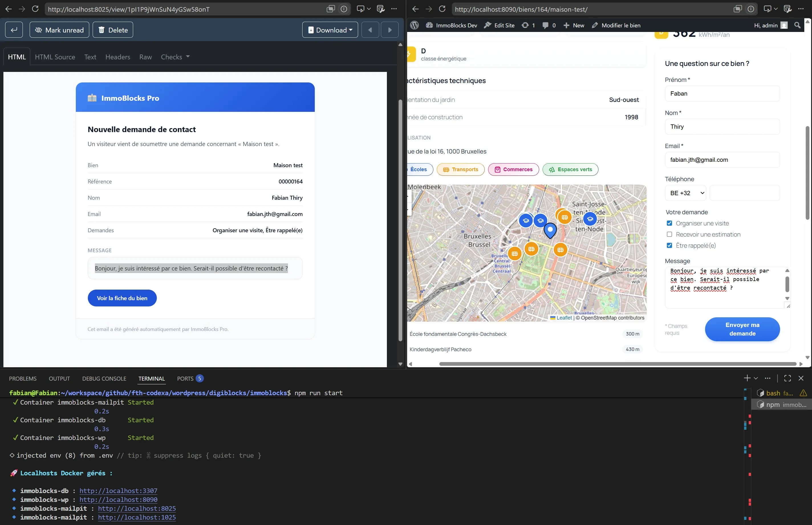812x525 pixels.
Task: Expand the Checks dropdown tab
Action: (x=175, y=57)
